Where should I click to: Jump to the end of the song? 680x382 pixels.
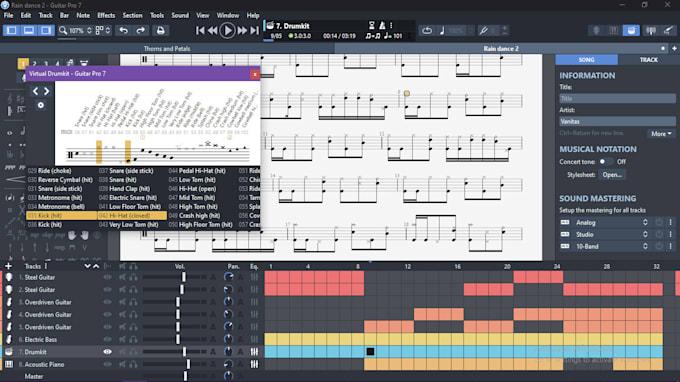[x=255, y=30]
